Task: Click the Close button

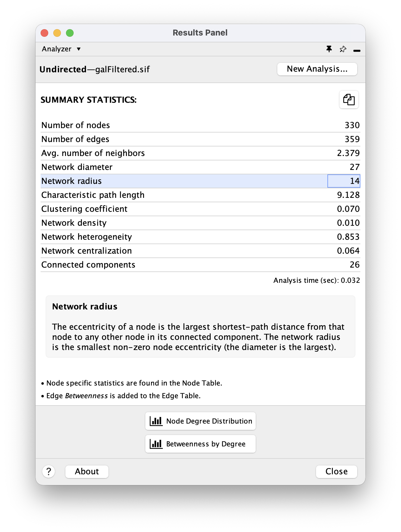Action: [337, 471]
